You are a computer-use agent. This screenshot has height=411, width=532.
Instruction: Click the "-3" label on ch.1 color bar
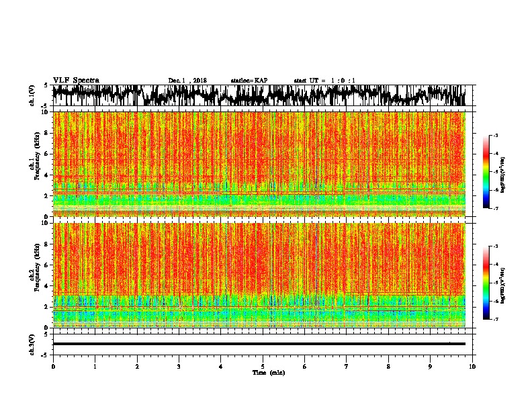(x=496, y=135)
